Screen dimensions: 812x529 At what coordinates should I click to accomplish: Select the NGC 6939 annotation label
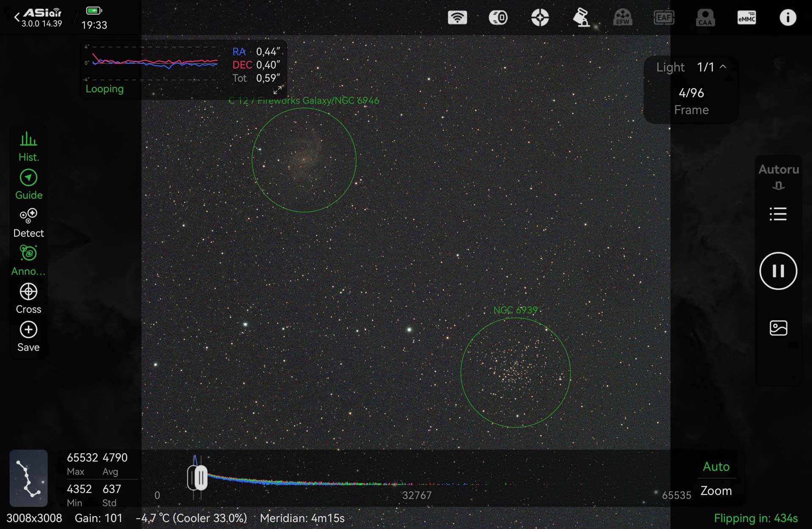click(515, 310)
